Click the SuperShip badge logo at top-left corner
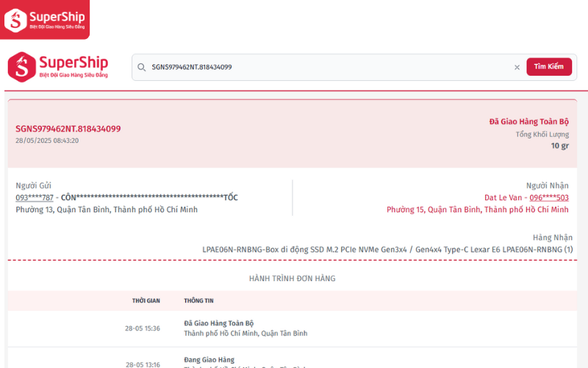The width and height of the screenshot is (588, 368). point(45,20)
